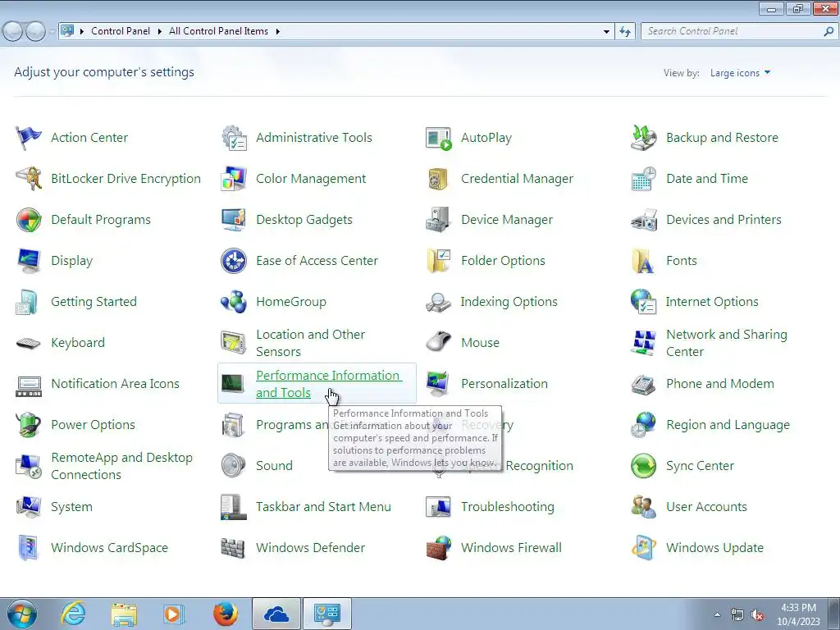Open the Date and Time calendar icon
The width and height of the screenshot is (840, 630).
643,178
